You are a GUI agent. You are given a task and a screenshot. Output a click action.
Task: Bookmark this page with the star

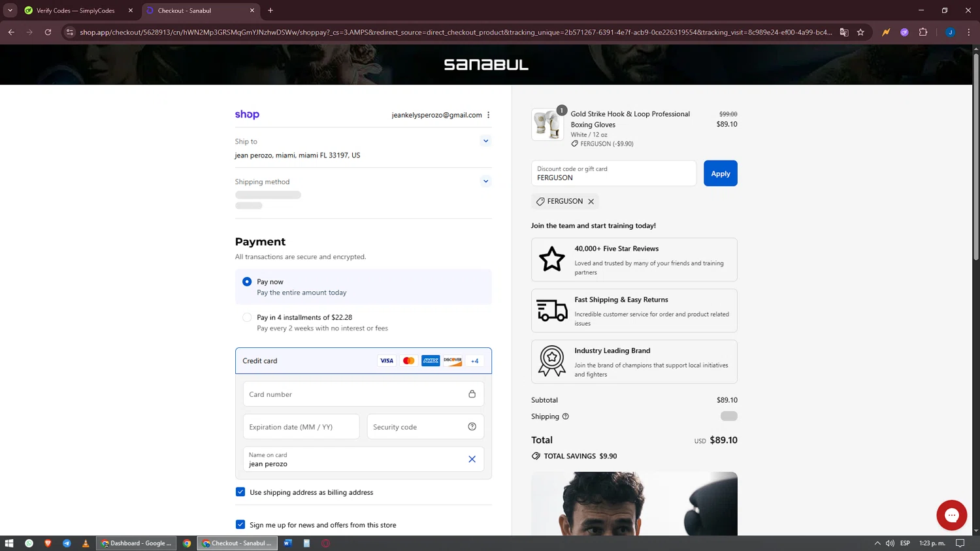(860, 32)
